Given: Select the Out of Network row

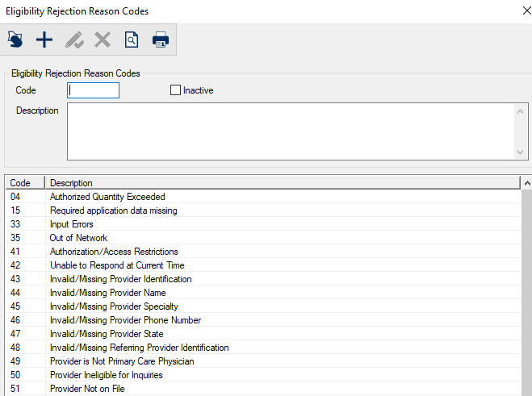Looking at the screenshot, I should pos(78,238).
